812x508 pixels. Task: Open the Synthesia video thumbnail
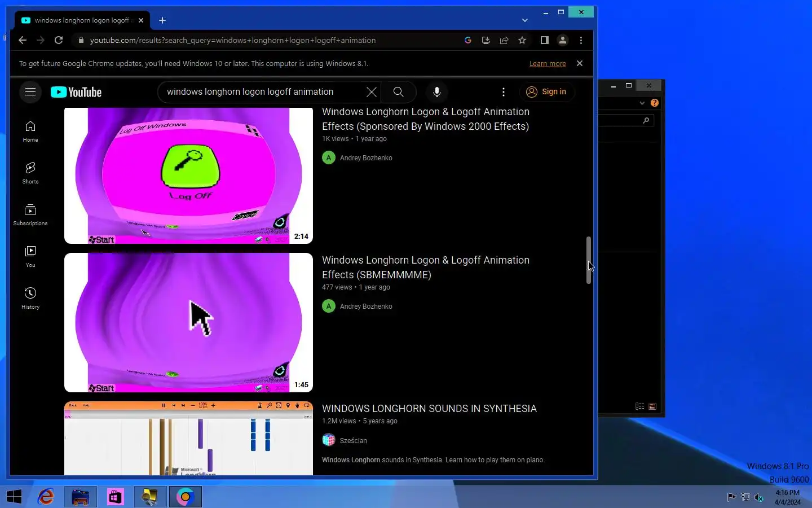(x=188, y=439)
